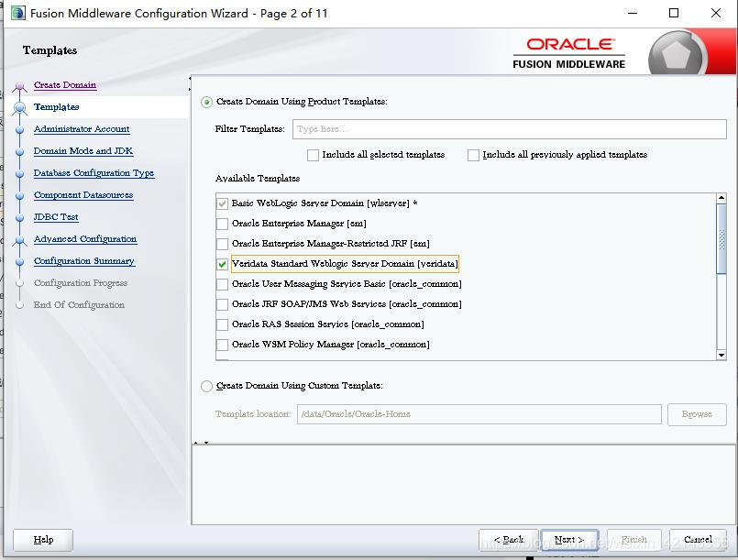Go to Component Datasources step
738x560 pixels.
(x=83, y=195)
